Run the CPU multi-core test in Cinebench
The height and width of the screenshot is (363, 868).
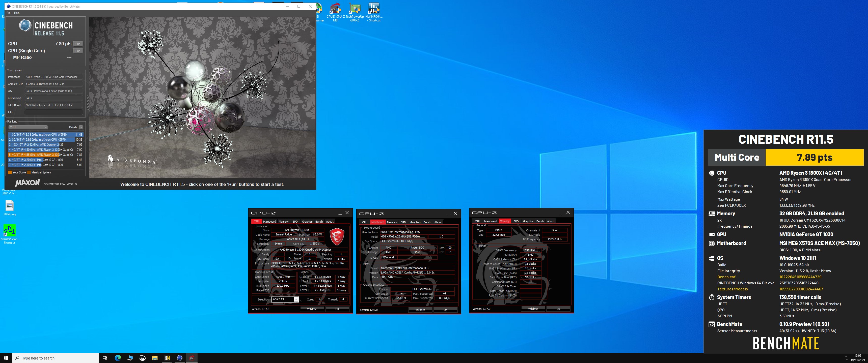(78, 44)
